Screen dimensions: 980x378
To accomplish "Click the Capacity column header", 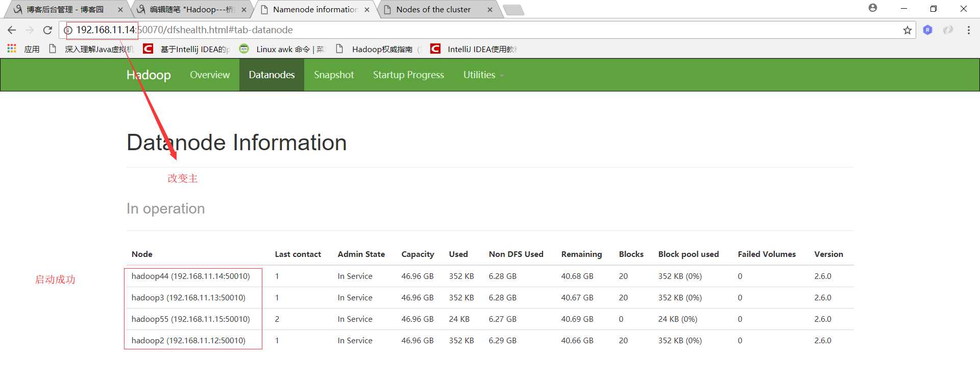I will click(418, 254).
